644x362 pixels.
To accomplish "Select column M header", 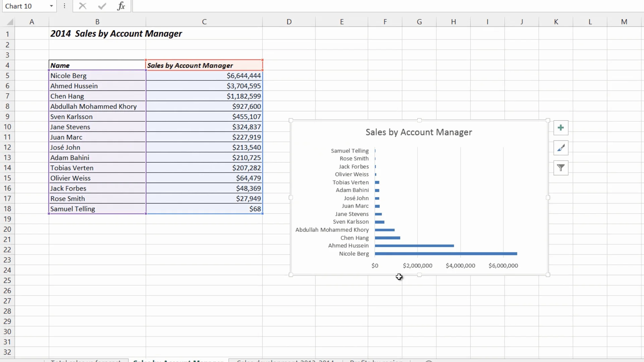I will tap(624, 22).
